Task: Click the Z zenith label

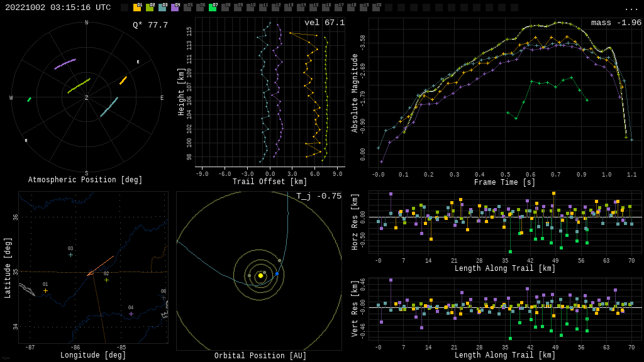Action: coord(86,98)
